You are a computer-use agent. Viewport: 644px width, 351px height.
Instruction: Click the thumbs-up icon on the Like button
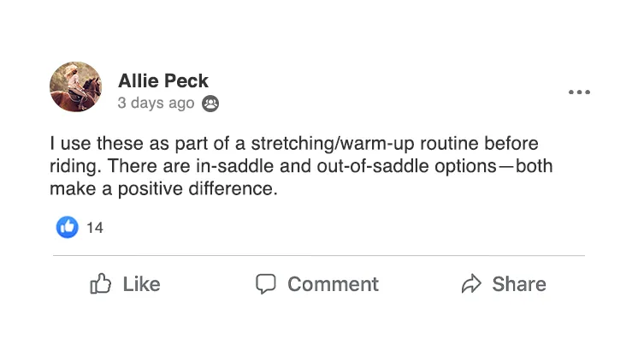tap(101, 283)
